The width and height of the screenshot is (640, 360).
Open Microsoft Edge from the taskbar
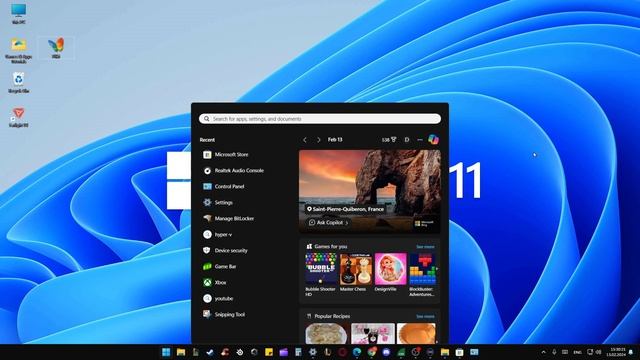pos(357,352)
